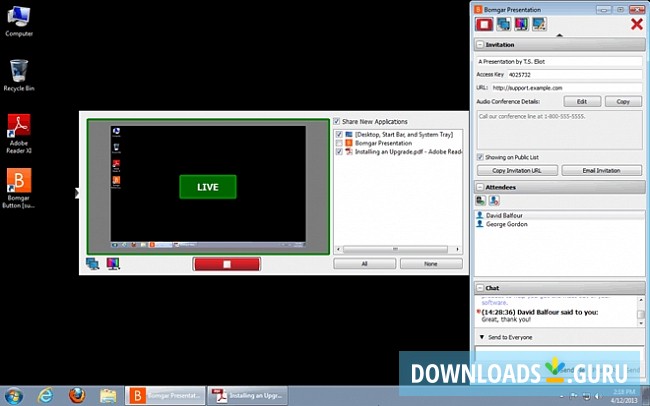
Task: Click the colorful monitor icon in Bomgar toolbar
Action: (521, 24)
